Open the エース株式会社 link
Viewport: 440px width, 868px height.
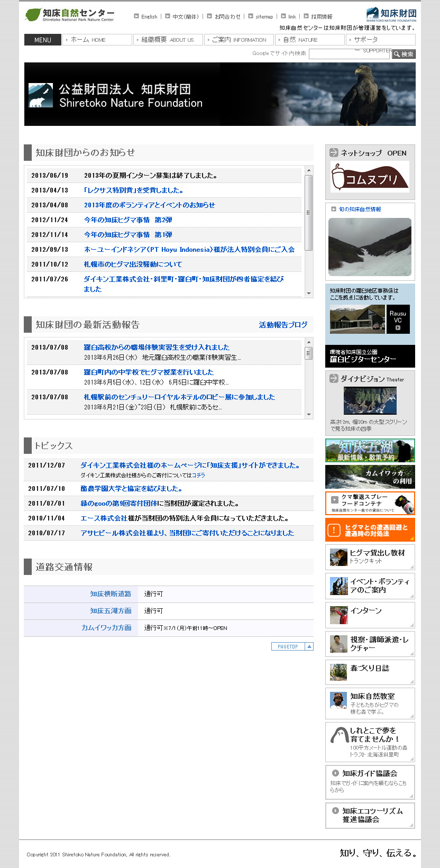[104, 518]
